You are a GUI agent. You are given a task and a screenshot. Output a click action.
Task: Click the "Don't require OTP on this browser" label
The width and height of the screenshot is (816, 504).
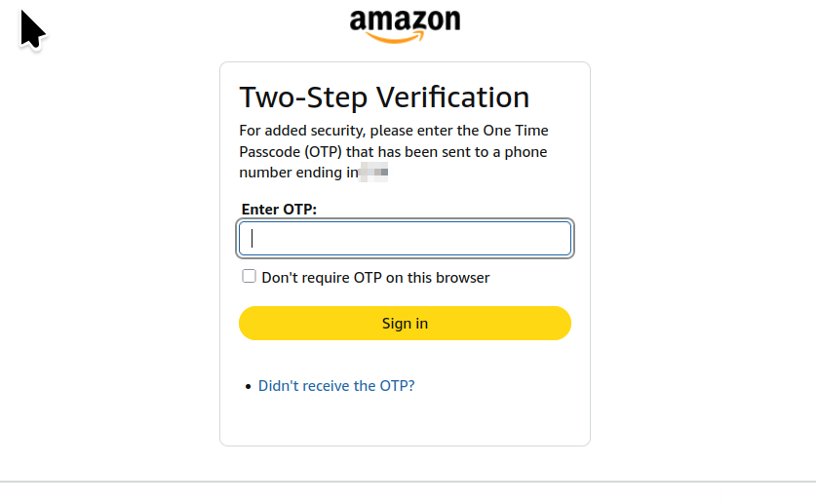click(375, 278)
